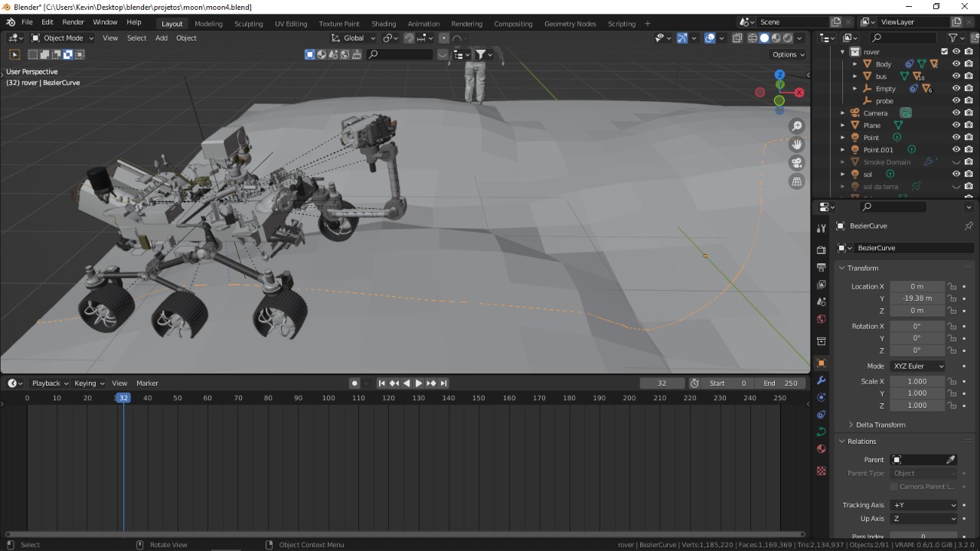
Task: Open the Add menu in the viewport header
Action: (162, 38)
